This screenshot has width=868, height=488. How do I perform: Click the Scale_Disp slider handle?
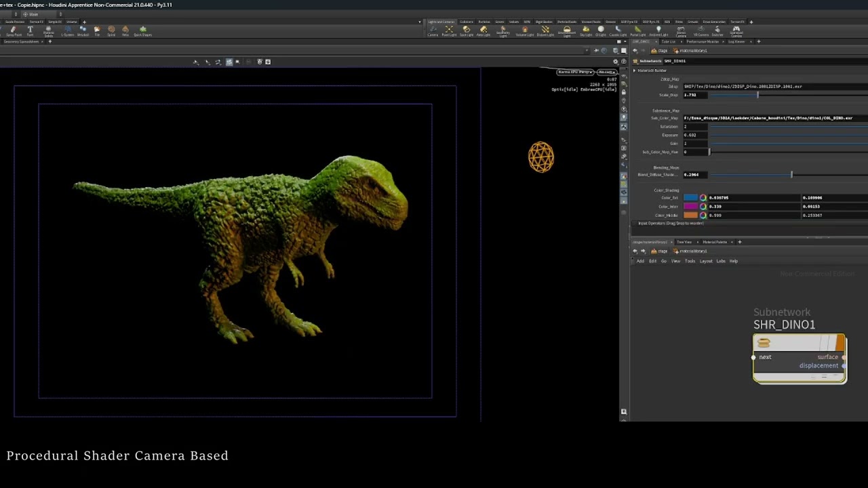tap(757, 95)
